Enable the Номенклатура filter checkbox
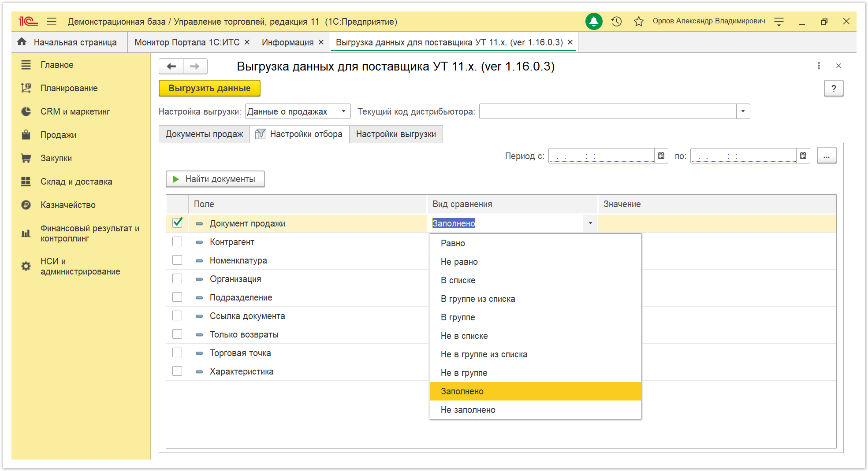868x471 pixels. click(x=177, y=260)
